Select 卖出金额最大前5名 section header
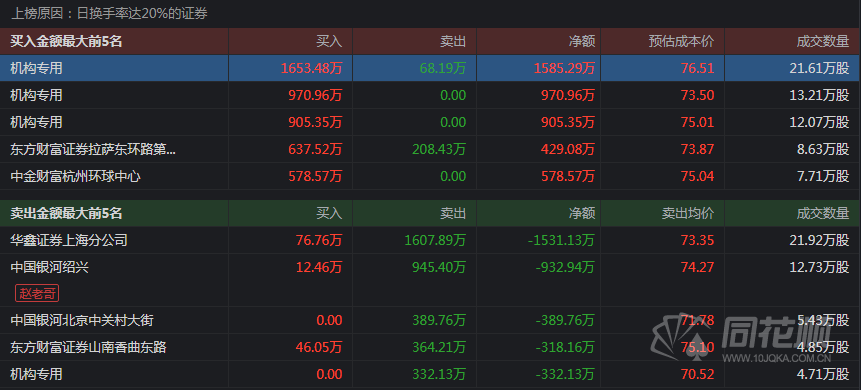Viewport: 861px width, 390px height. [x=66, y=213]
